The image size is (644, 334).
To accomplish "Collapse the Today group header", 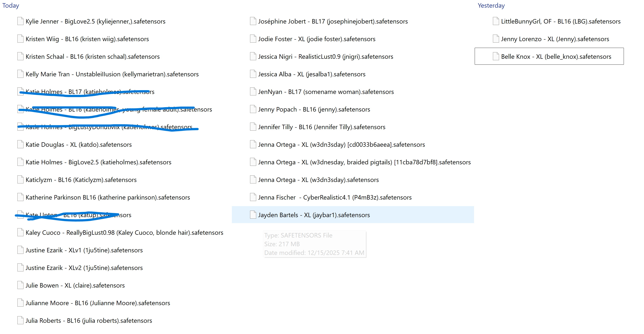I will [11, 6].
